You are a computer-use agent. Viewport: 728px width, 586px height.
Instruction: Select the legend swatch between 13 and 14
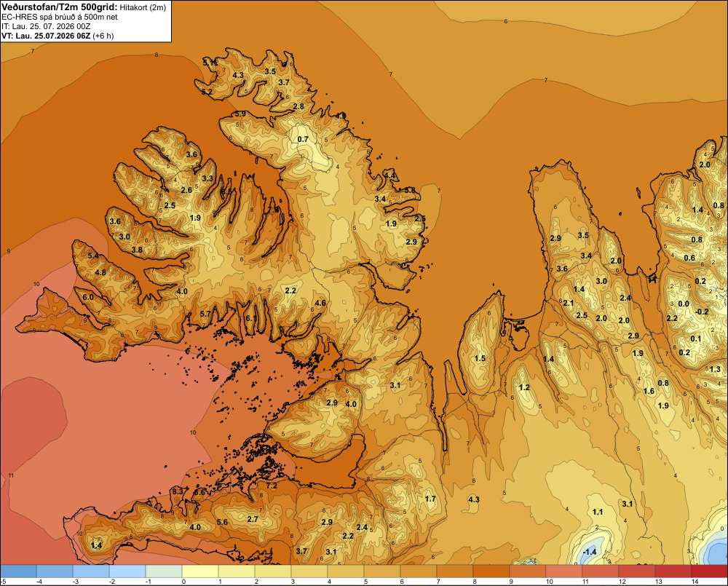point(673,571)
